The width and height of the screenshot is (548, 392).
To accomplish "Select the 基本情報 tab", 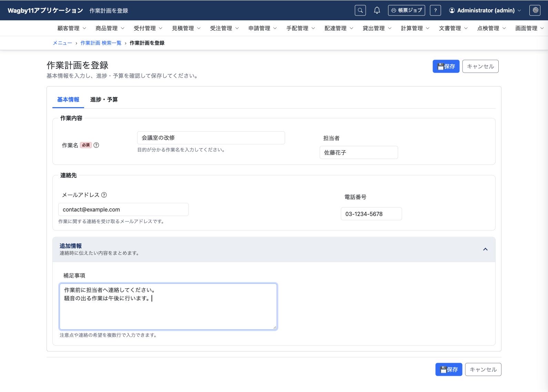I will pos(68,100).
